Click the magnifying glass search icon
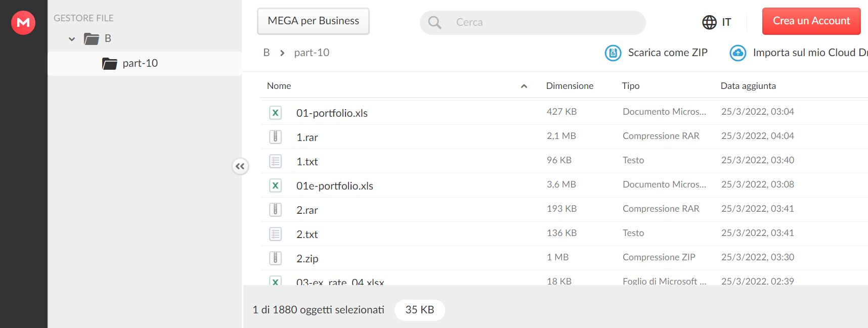Image resolution: width=868 pixels, height=328 pixels. (x=435, y=22)
